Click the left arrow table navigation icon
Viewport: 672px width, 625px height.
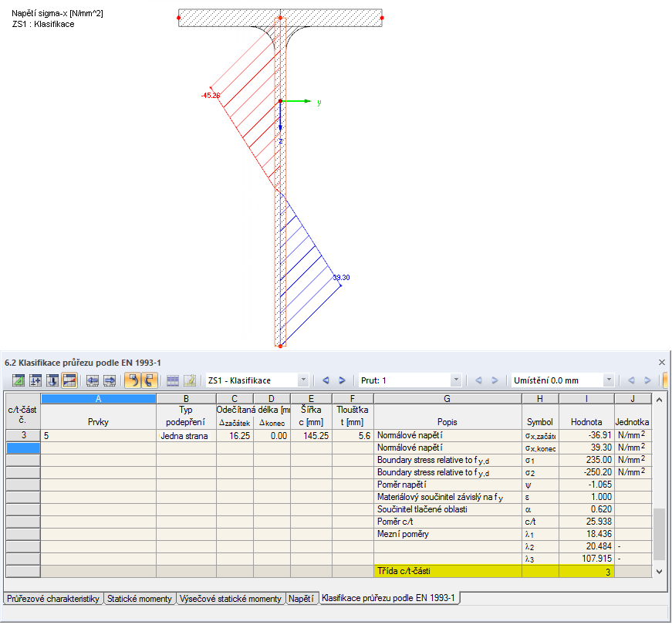pyautogui.click(x=93, y=380)
